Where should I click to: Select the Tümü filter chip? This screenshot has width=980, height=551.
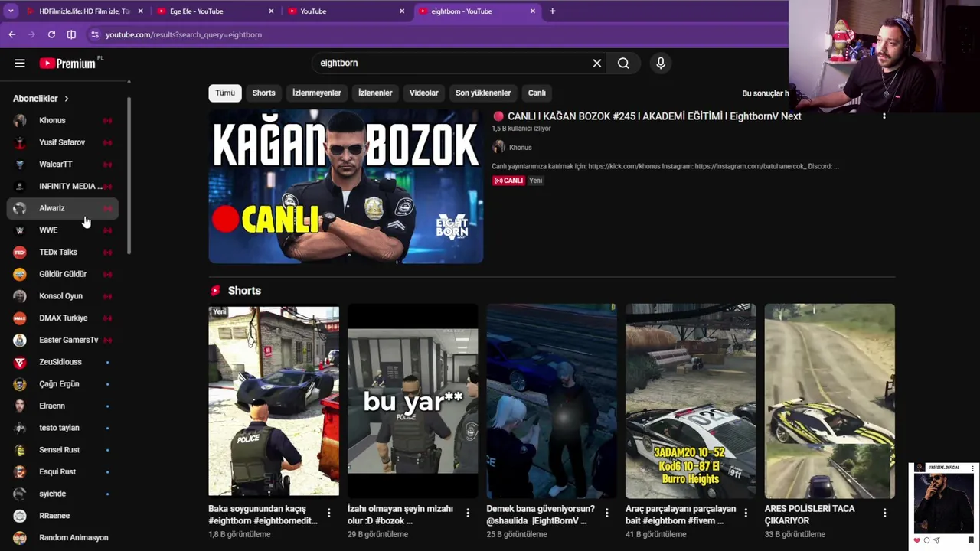[225, 93]
